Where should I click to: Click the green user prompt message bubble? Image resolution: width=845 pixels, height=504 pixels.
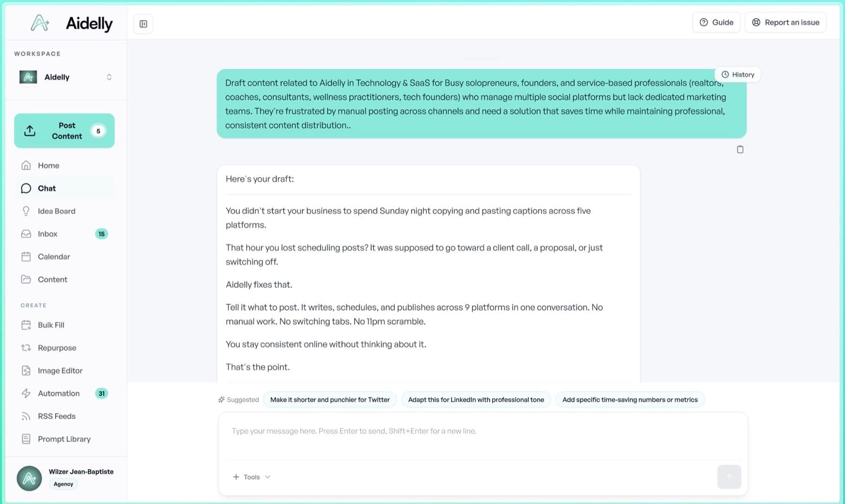481,104
